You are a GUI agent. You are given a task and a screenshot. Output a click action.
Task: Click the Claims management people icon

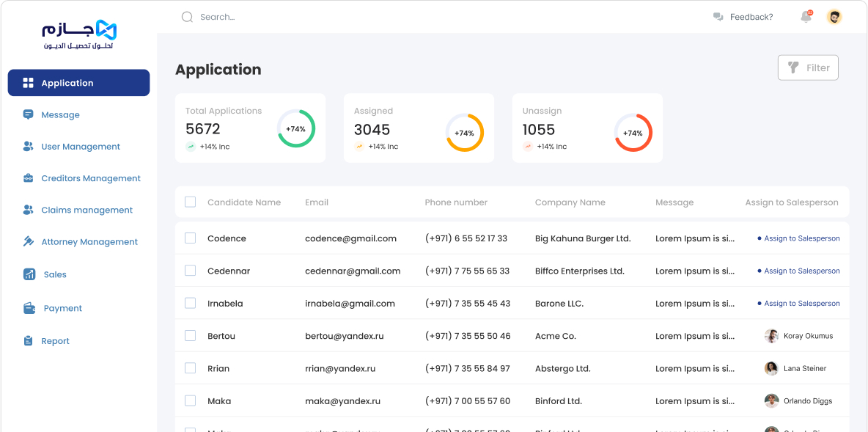pos(29,210)
